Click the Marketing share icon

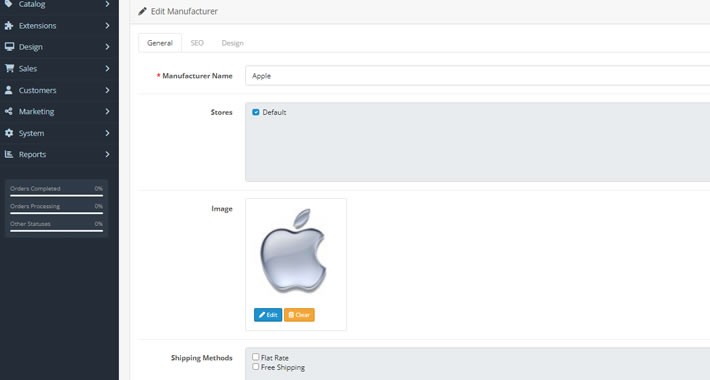9,111
